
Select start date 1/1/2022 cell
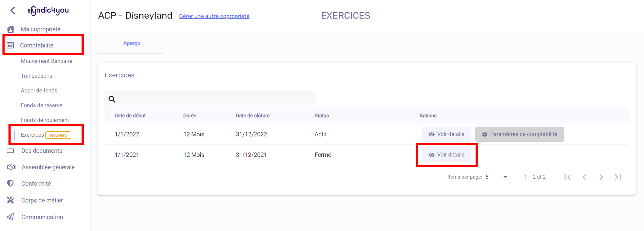click(127, 134)
